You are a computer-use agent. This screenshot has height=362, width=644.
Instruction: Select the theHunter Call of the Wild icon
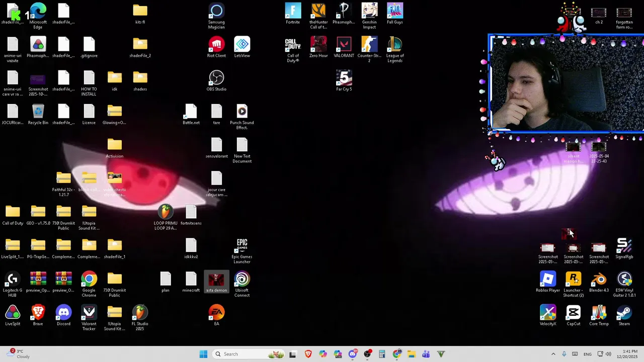coord(318,16)
